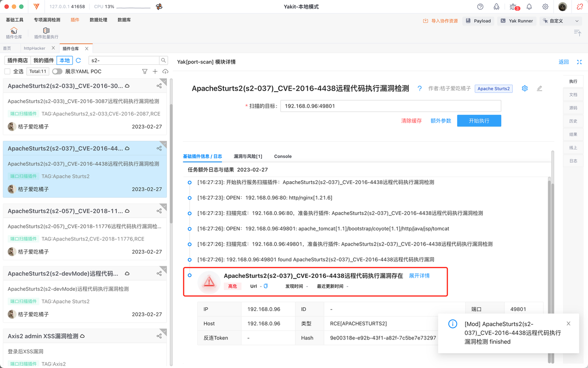
Task: Open the settings gear in the title bar
Action: tap(545, 7)
